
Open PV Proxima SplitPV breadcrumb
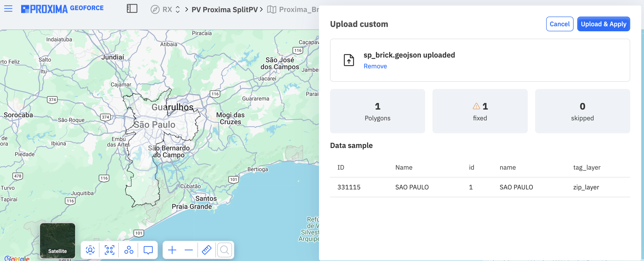pyautogui.click(x=224, y=9)
